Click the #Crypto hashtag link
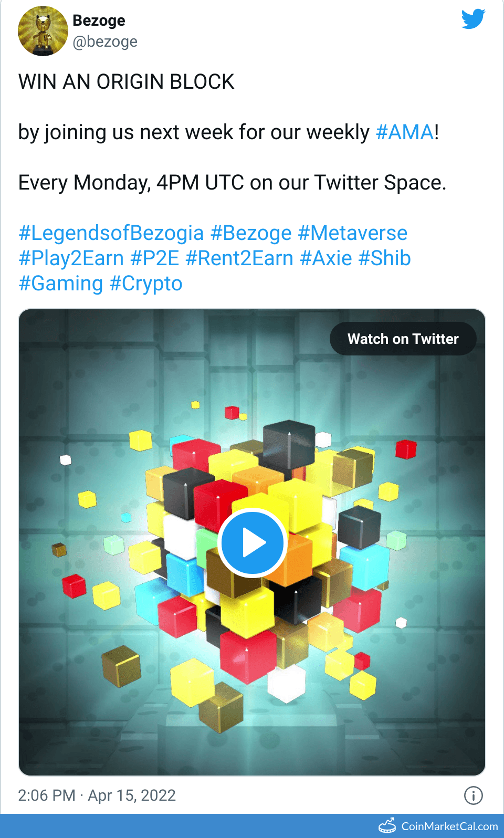This screenshot has width=504, height=838. point(146,284)
